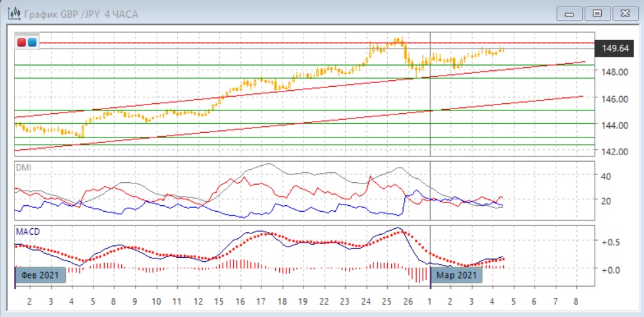The image size is (644, 317).
Task: Click the candlestick chart icon in title bar
Action: click(13, 13)
